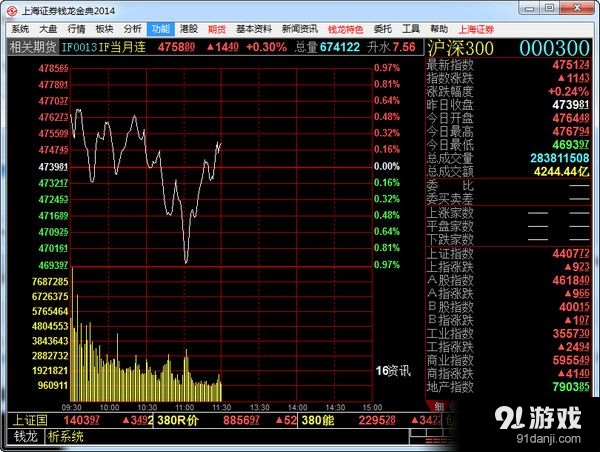
Task: Click the 沪深300 index name
Action: click(460, 48)
